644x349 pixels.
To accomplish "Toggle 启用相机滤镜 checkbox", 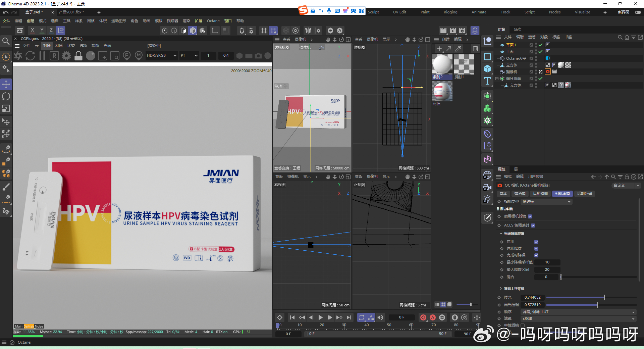I will point(530,216).
